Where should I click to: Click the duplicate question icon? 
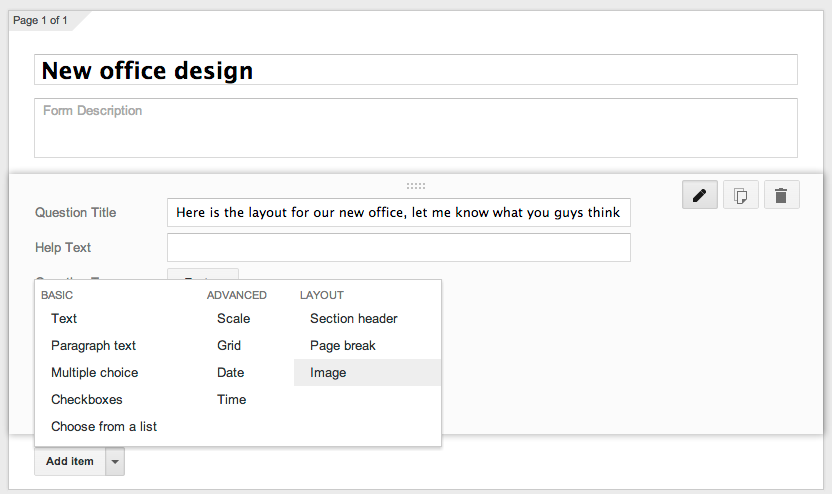click(x=740, y=195)
